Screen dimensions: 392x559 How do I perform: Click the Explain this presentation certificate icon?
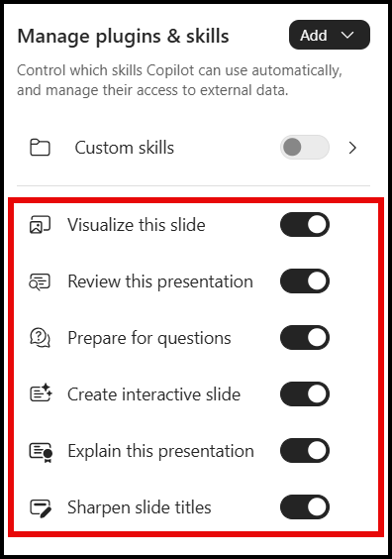click(41, 452)
